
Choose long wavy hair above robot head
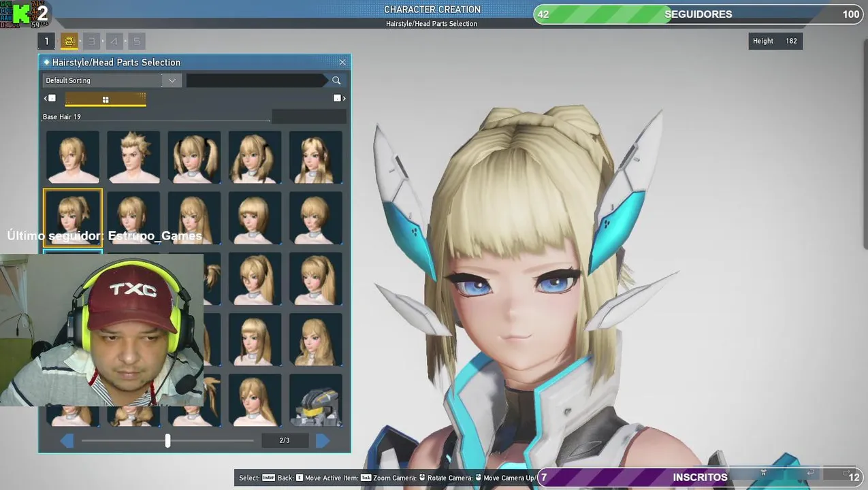tap(315, 339)
